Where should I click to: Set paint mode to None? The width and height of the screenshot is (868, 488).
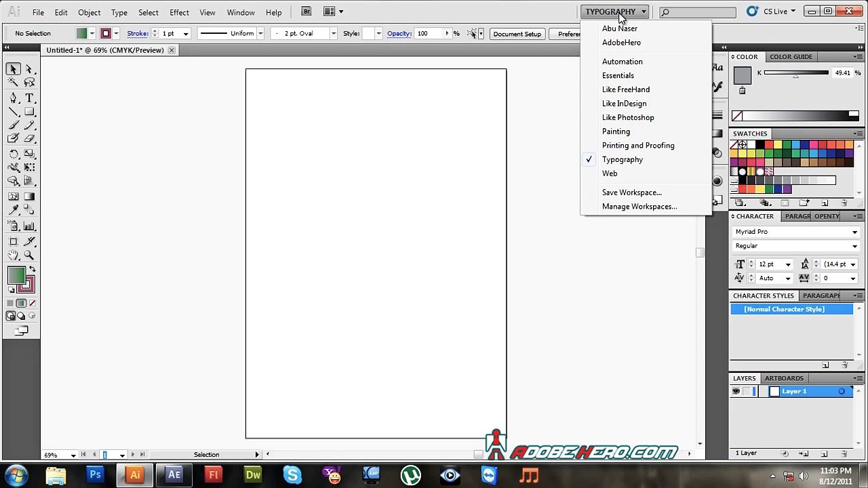click(x=32, y=303)
